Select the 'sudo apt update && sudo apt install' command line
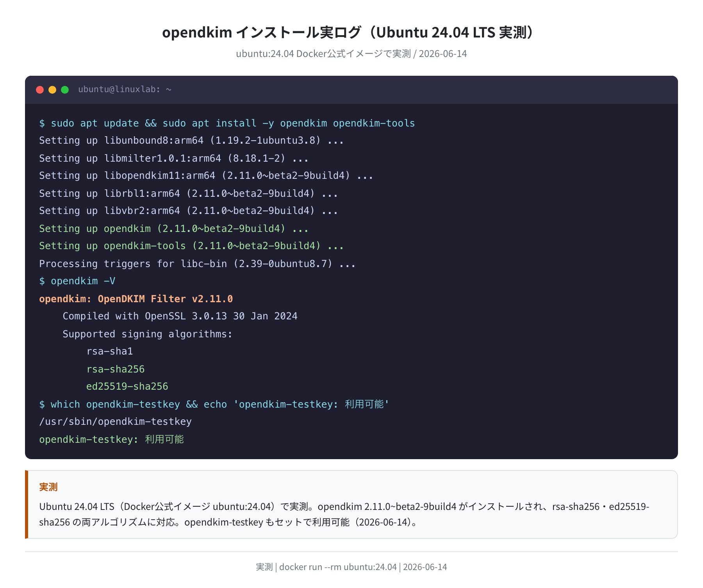The width and height of the screenshot is (703, 588). [227, 123]
